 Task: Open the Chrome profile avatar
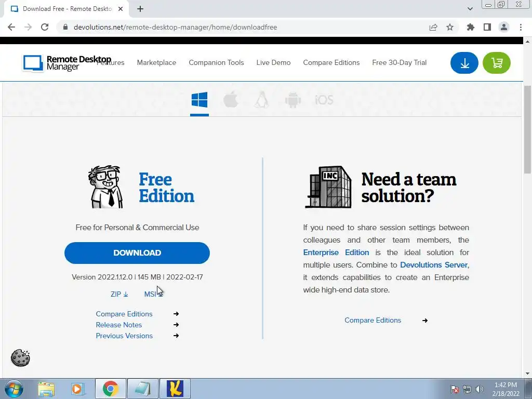504,27
